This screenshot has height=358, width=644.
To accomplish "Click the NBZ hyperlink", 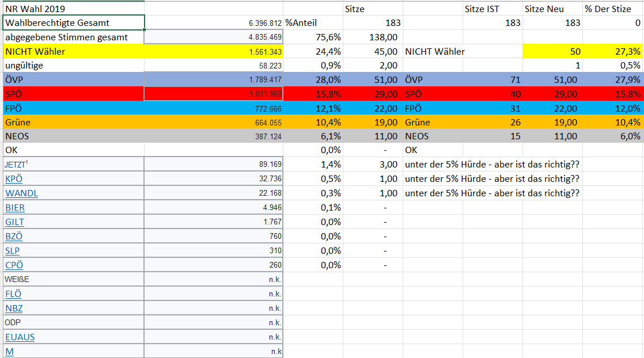I will click(14, 309).
